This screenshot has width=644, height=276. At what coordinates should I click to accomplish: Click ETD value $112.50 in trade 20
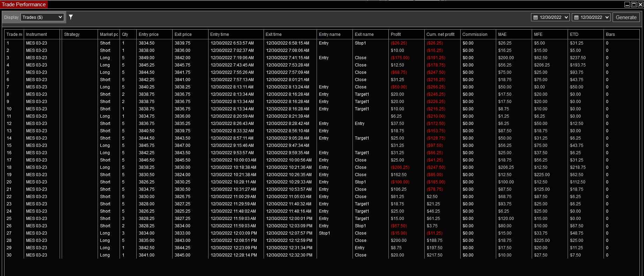click(578, 182)
